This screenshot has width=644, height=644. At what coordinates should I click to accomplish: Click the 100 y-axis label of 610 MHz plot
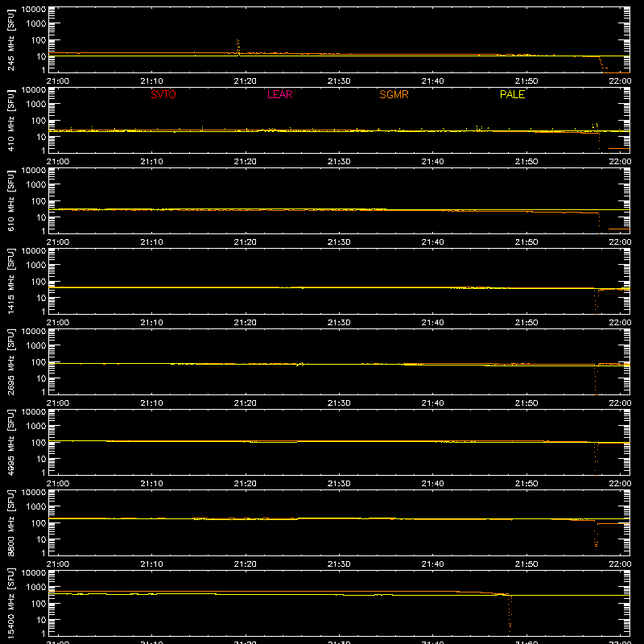(39, 201)
